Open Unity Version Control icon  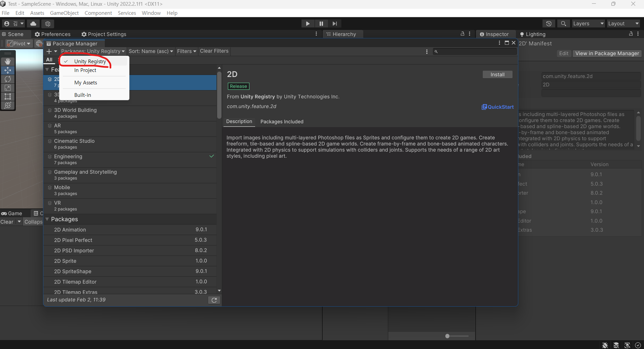tap(48, 24)
